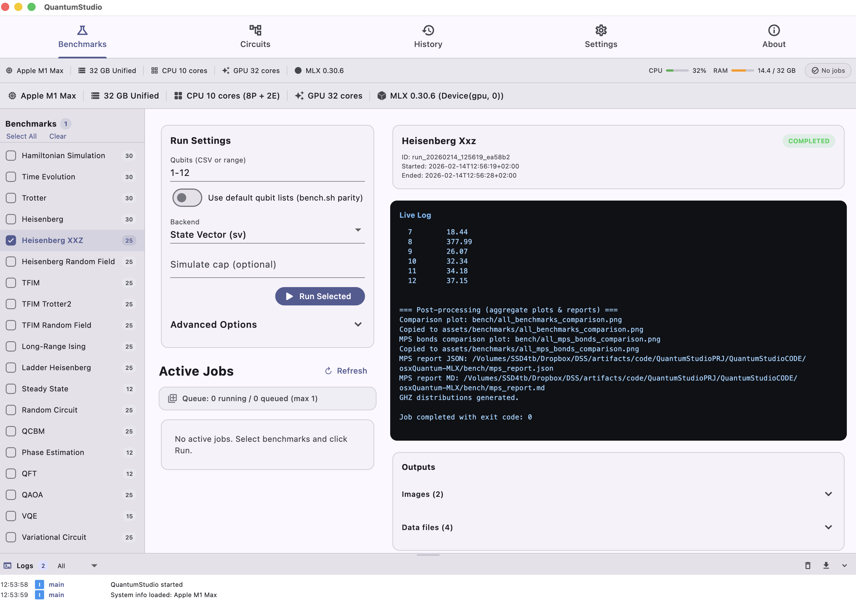Click the Benchmarks flask icon
Viewport: 856px width, 616px height.
click(82, 30)
